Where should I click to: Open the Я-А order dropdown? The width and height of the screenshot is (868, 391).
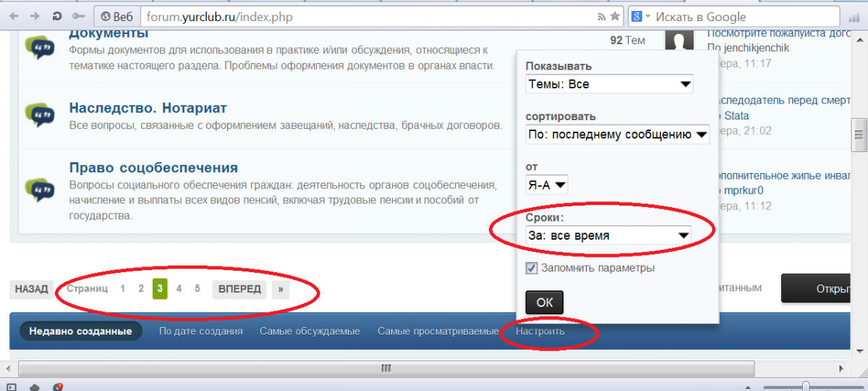click(546, 185)
